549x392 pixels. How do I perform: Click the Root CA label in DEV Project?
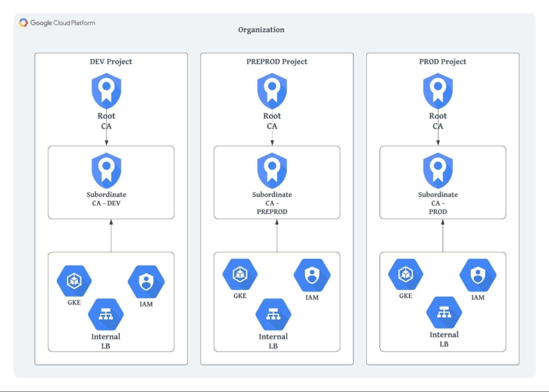click(x=107, y=121)
